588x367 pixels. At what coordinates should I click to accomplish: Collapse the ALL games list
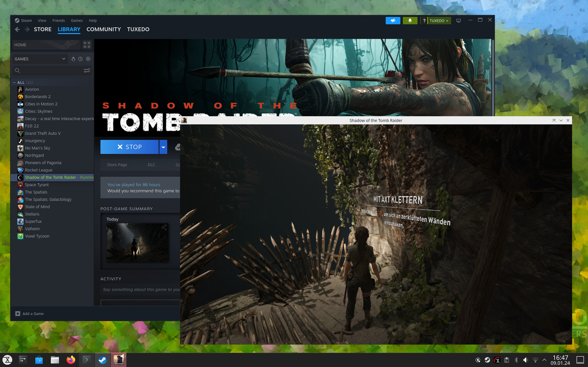coord(14,82)
